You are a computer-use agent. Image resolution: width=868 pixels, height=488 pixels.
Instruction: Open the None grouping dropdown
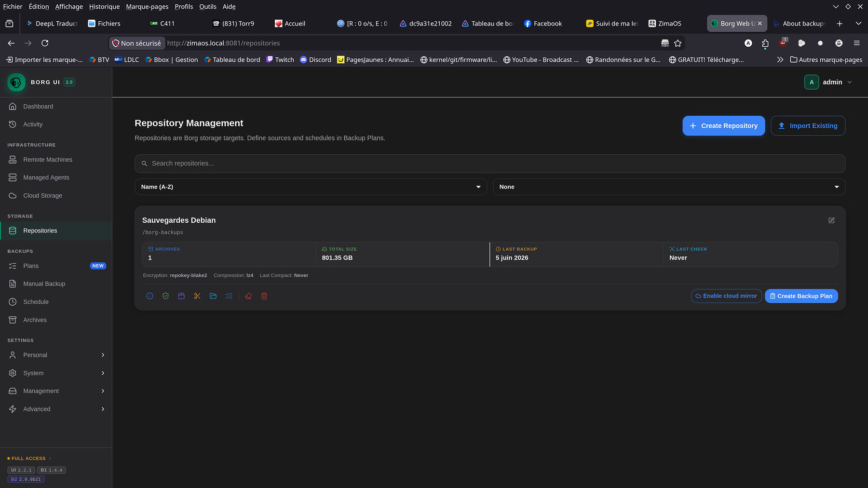click(x=669, y=187)
